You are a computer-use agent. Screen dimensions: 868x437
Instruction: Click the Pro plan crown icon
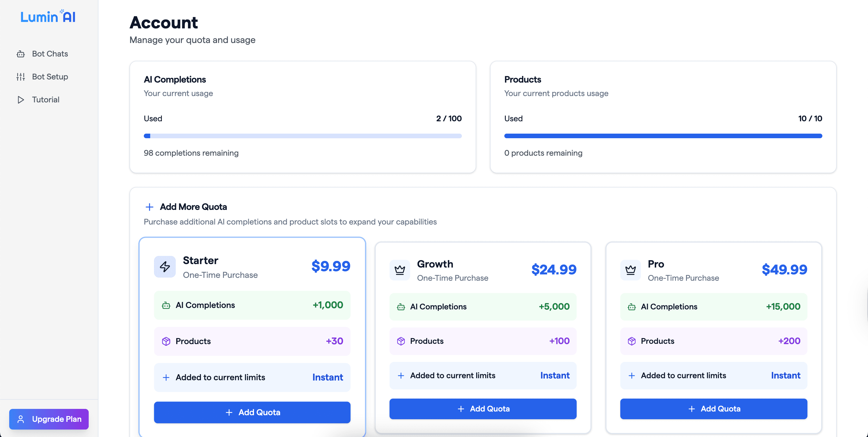pyautogui.click(x=630, y=270)
